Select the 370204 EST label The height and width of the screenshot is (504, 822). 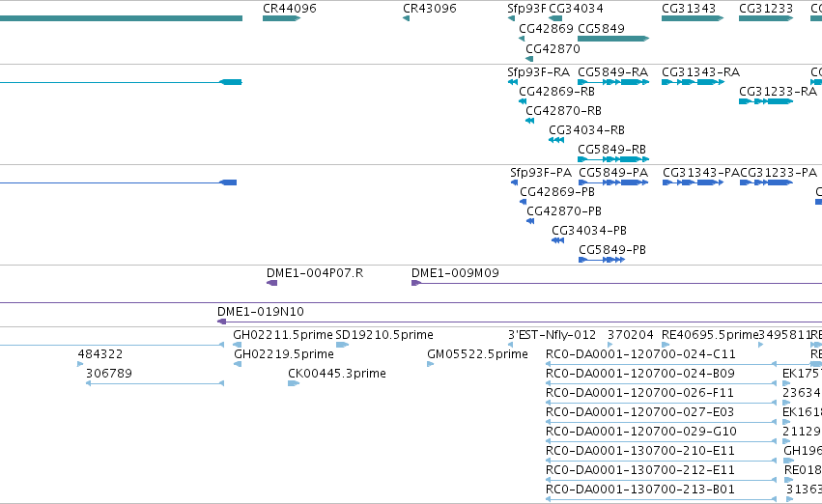[x=630, y=335]
